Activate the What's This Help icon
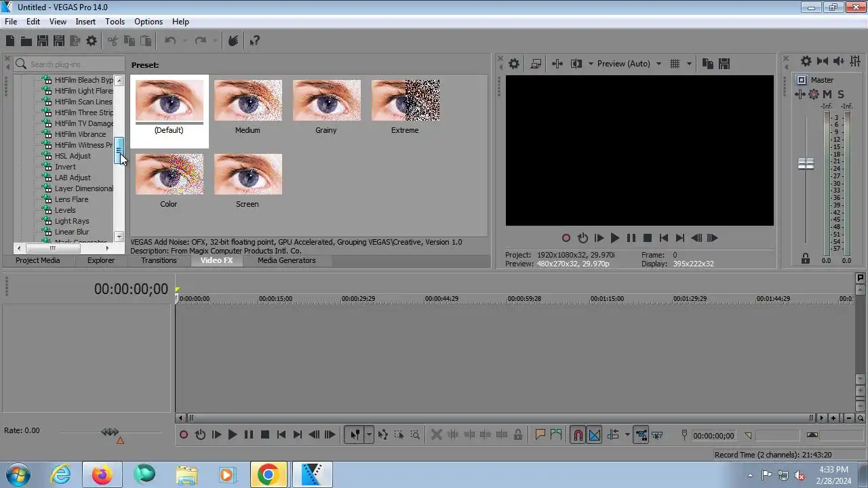Screen dimensions: 868x488 point(254,41)
